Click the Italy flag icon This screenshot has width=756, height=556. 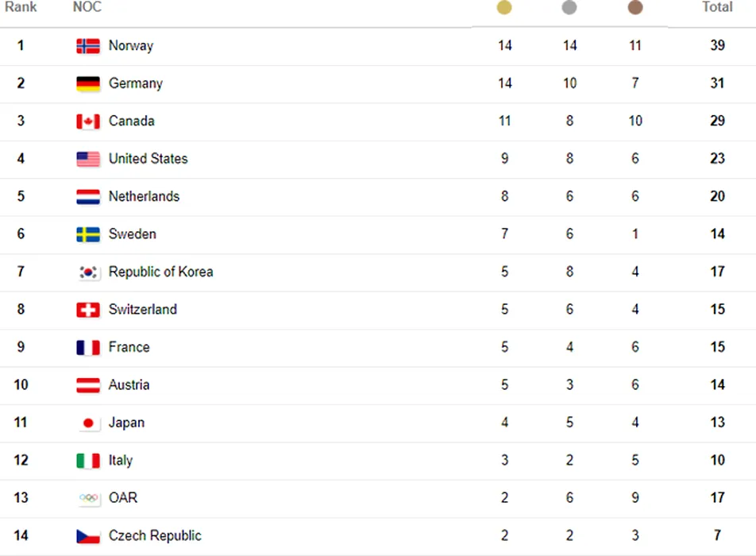pyautogui.click(x=88, y=461)
